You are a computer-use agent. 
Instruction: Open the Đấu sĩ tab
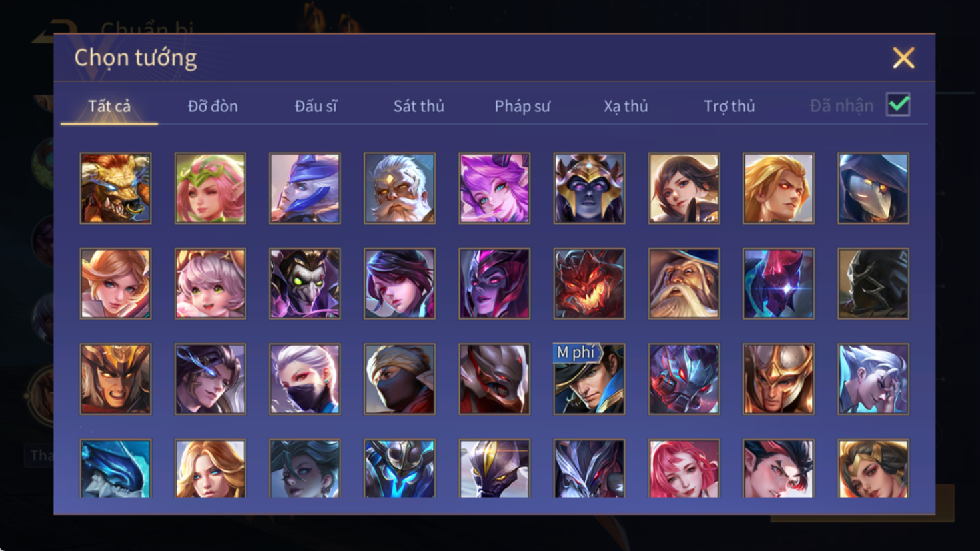tap(316, 106)
